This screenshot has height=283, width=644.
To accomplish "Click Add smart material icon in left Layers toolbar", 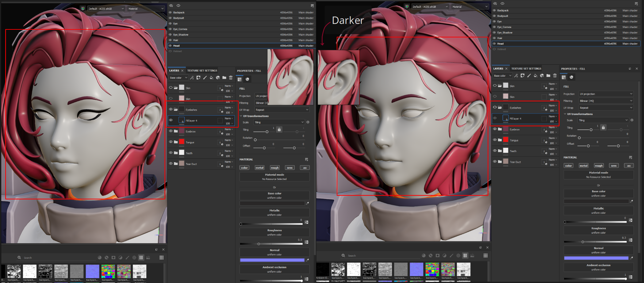I will [x=218, y=78].
